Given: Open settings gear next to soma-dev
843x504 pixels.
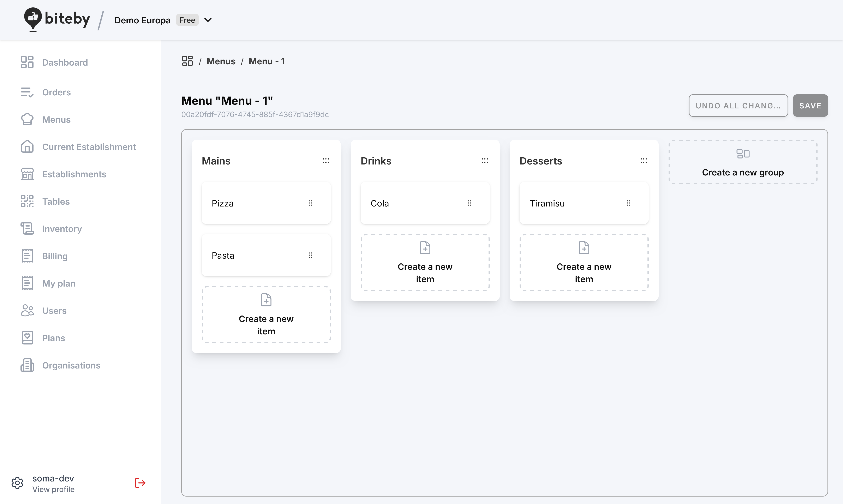Looking at the screenshot, I should point(17,483).
